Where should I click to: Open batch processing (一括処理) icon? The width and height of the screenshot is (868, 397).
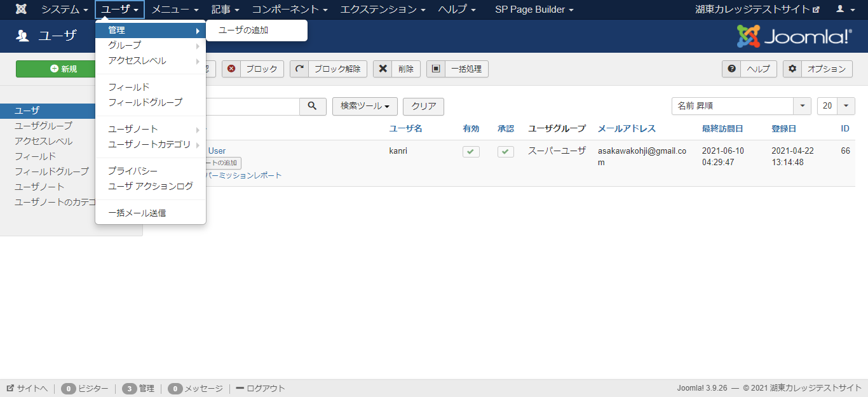pyautogui.click(x=436, y=69)
